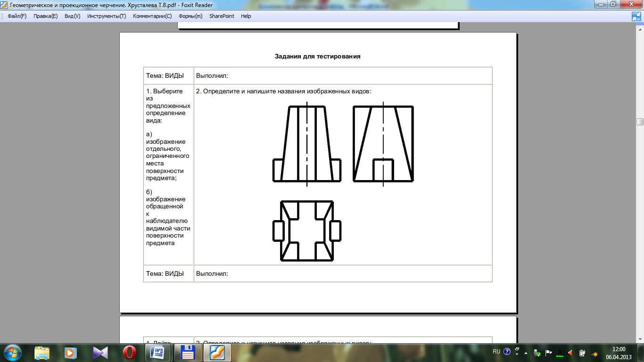
Task: Click the blue help icon in taskbar
Action: click(507, 352)
